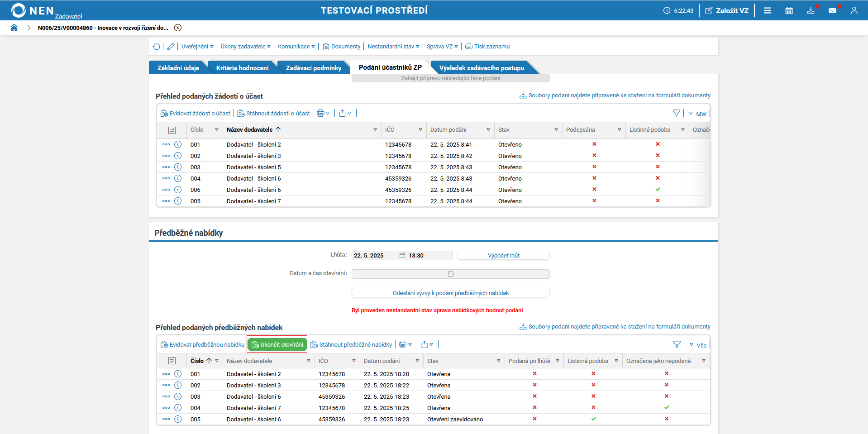Open the calendar icon in header

[x=789, y=10]
